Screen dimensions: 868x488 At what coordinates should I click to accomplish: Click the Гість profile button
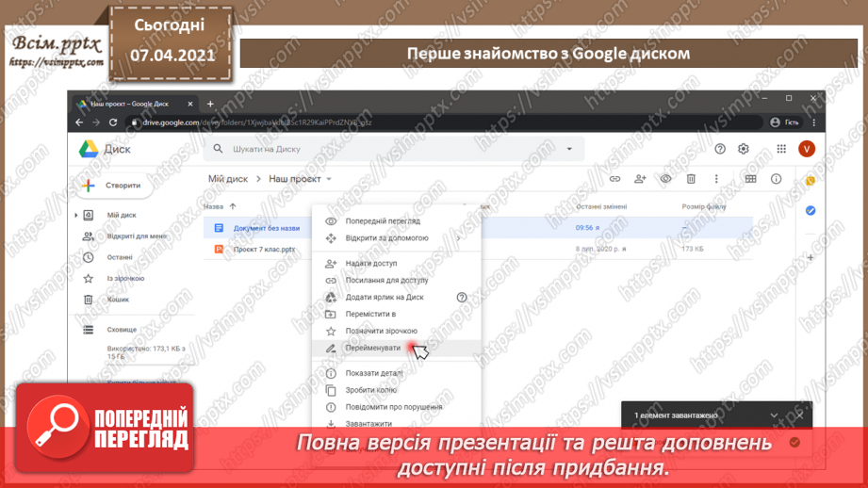click(784, 122)
